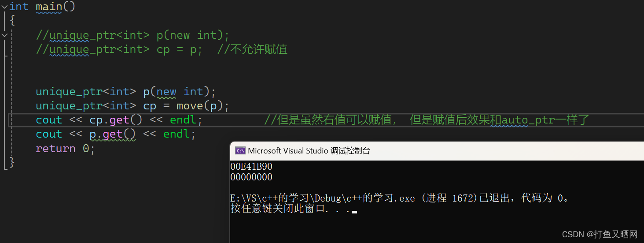Collapse the main() function fold arrow

pyautogui.click(x=4, y=7)
